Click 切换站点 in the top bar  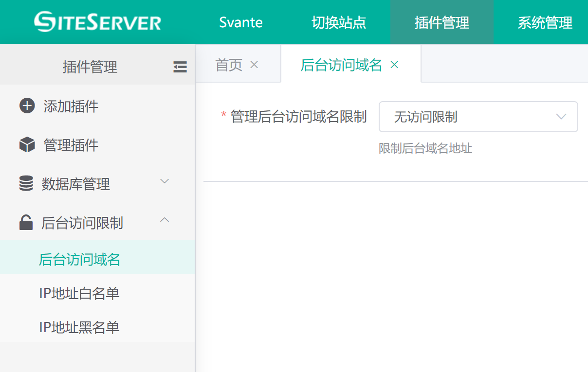(x=339, y=22)
